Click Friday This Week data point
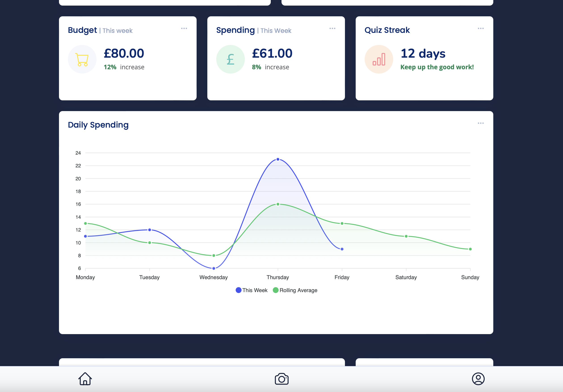This screenshot has width=563, height=392. pyautogui.click(x=342, y=249)
